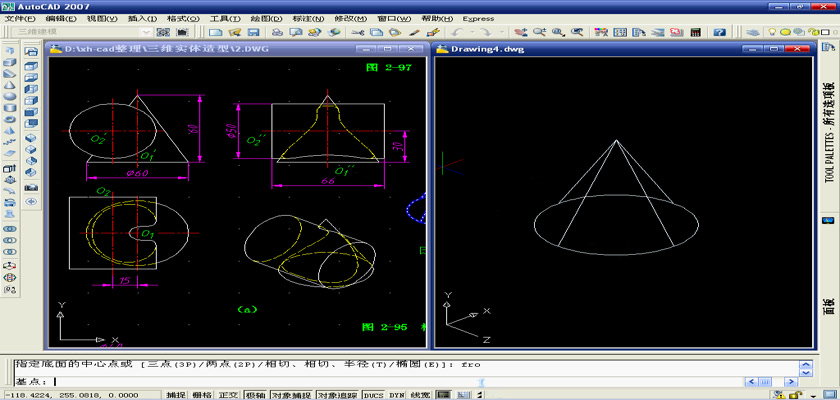This screenshot has width=840, height=400.
Task: Open the Layer Properties Manager icon
Action: pyautogui.click(x=753, y=32)
